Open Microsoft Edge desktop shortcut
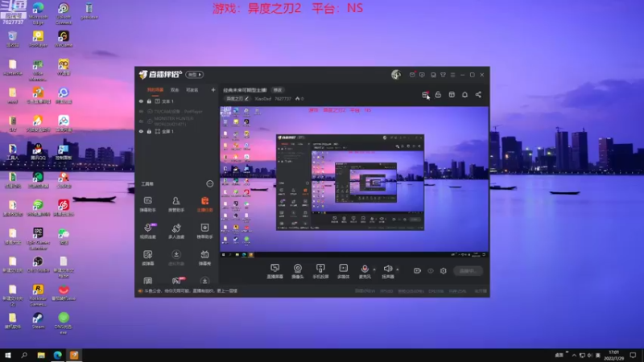The image size is (644, 362). tap(38, 13)
